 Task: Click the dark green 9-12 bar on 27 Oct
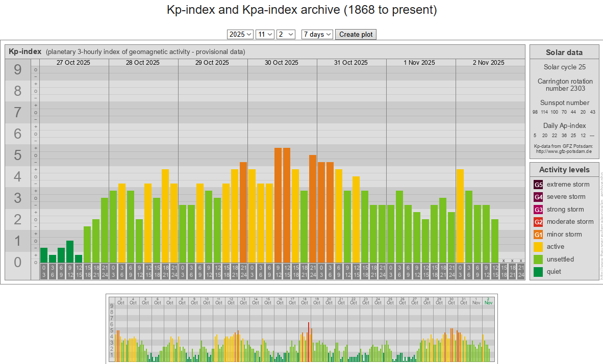(x=69, y=252)
